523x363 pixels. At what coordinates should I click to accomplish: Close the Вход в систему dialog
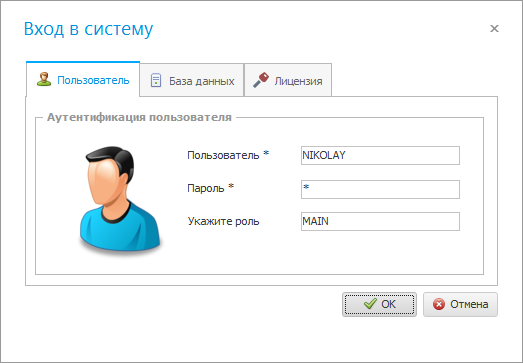click(x=494, y=29)
